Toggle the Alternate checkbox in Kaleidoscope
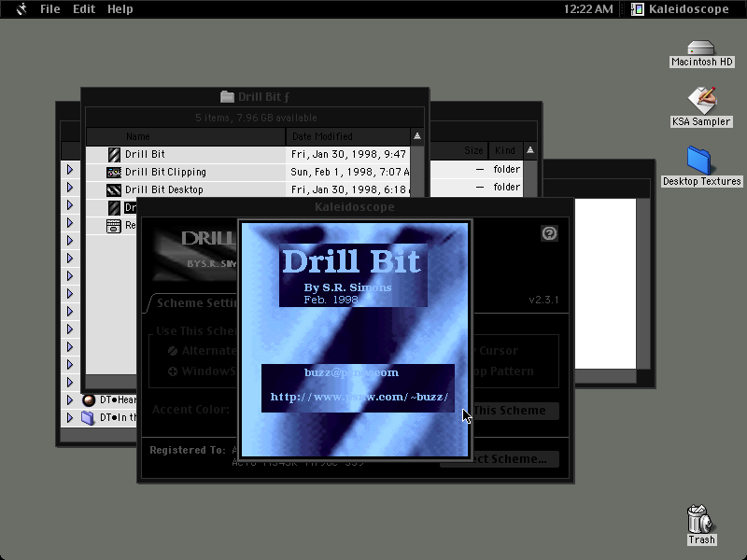The width and height of the screenshot is (747, 560). (x=173, y=351)
